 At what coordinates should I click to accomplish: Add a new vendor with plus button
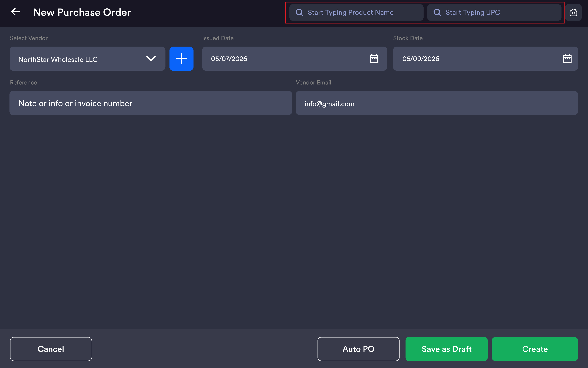tap(181, 59)
